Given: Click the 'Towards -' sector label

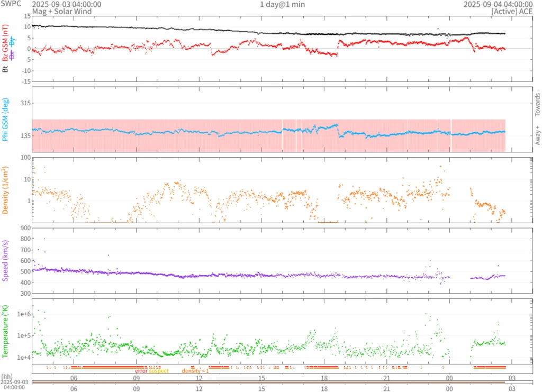Looking at the screenshot, I should click(537, 102).
